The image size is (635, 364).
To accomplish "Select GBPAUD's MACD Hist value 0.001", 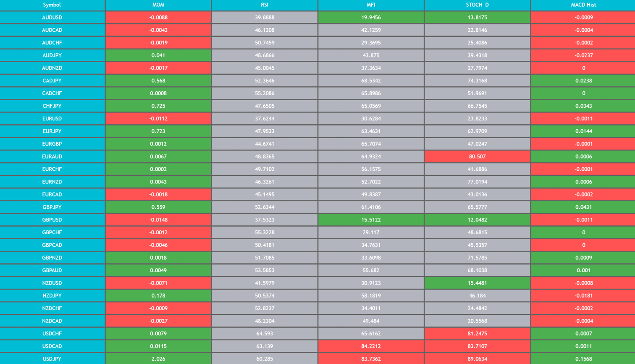I will pos(583,270).
